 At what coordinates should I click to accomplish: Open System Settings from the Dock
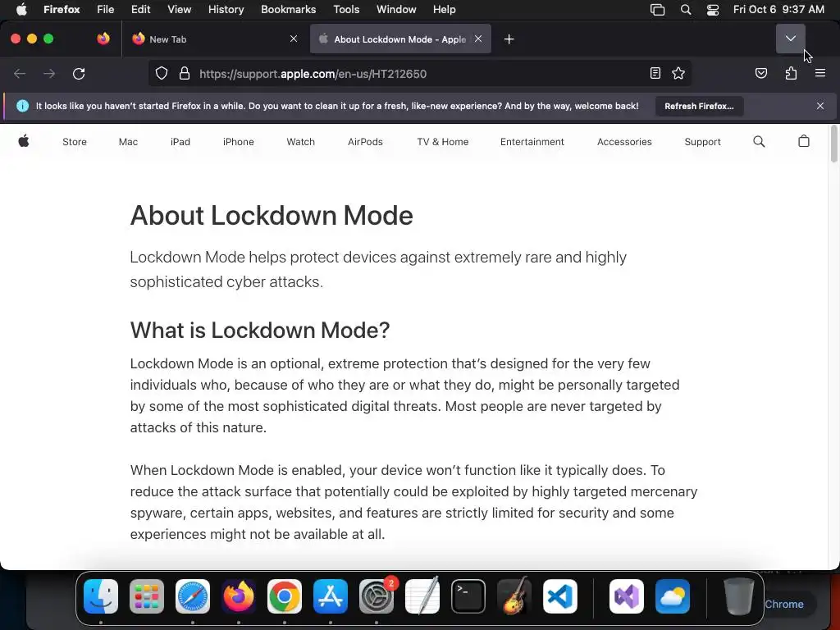(377, 596)
